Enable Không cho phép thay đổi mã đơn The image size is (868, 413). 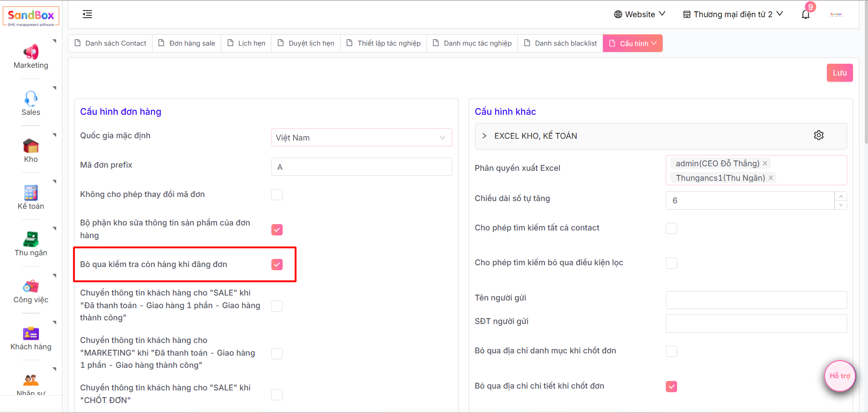277,195
